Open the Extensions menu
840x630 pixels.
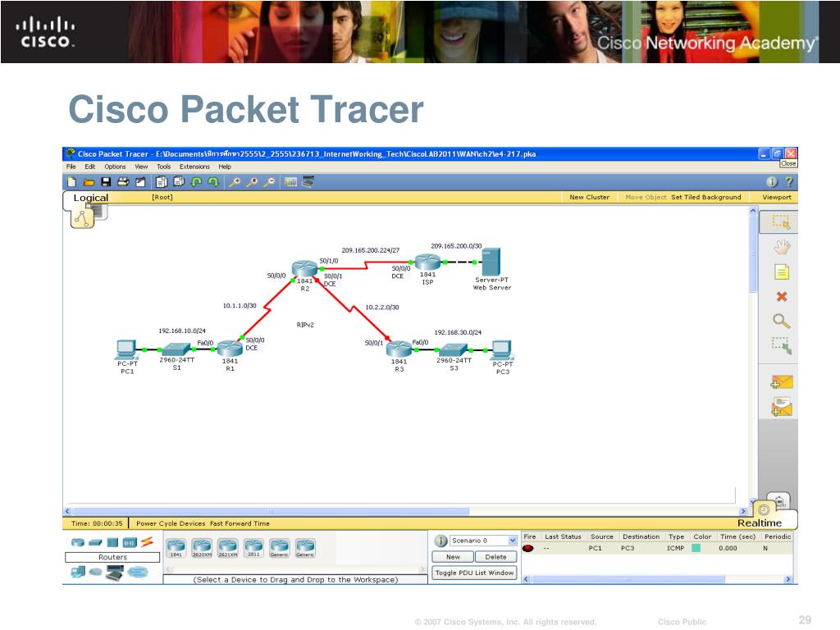coord(194,167)
